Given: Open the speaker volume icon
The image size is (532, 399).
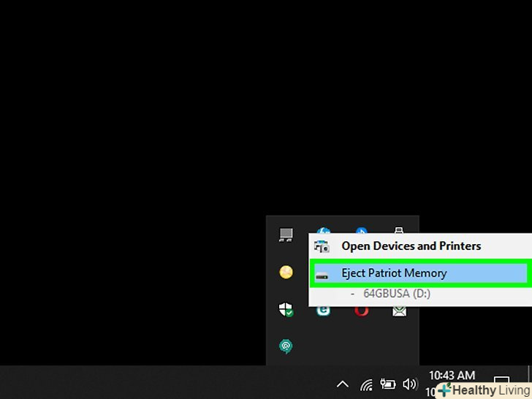Looking at the screenshot, I should (x=409, y=384).
